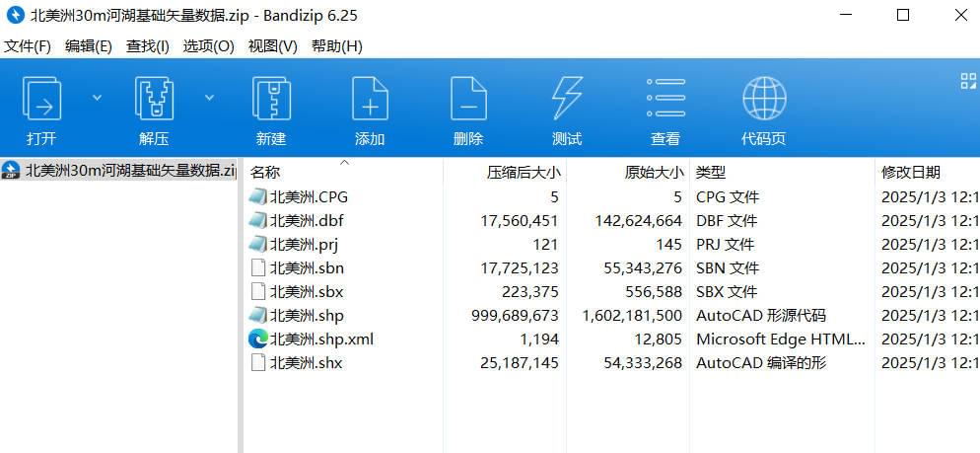
Task: Click compressed size 17,725,123
Action: tap(520, 268)
